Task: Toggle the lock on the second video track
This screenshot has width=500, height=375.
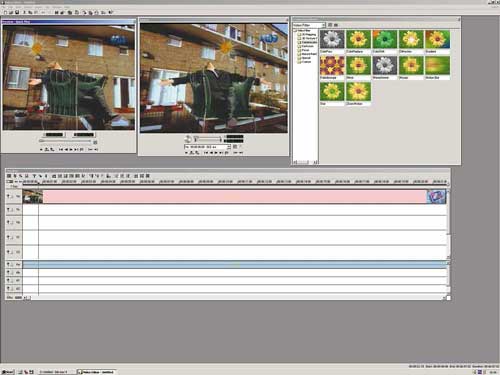Action: (x=12, y=210)
